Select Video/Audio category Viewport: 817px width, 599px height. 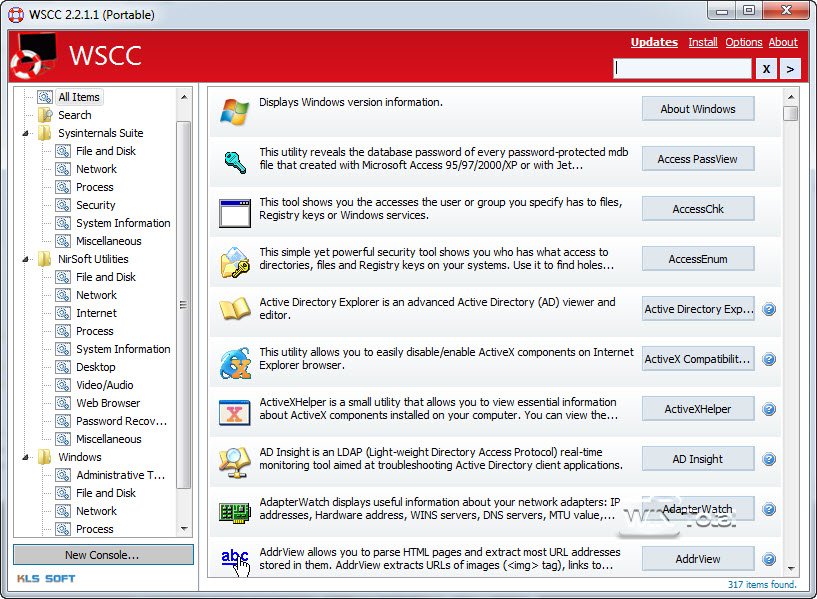pos(105,385)
